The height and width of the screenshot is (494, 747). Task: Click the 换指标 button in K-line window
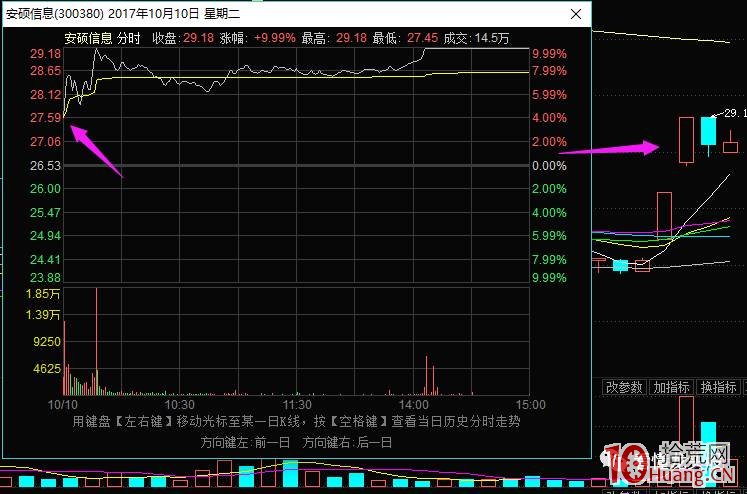(718, 387)
